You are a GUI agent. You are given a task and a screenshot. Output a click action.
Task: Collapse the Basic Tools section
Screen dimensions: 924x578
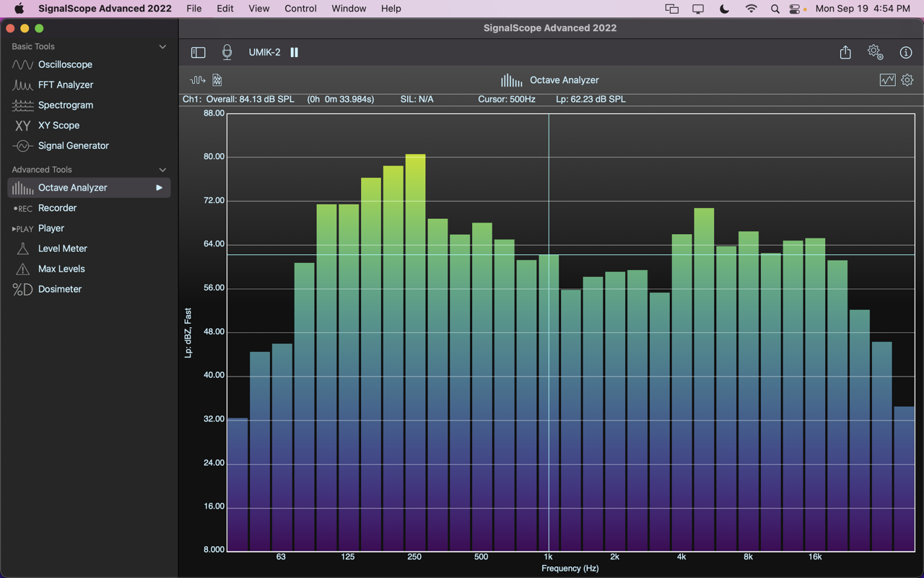pos(162,46)
